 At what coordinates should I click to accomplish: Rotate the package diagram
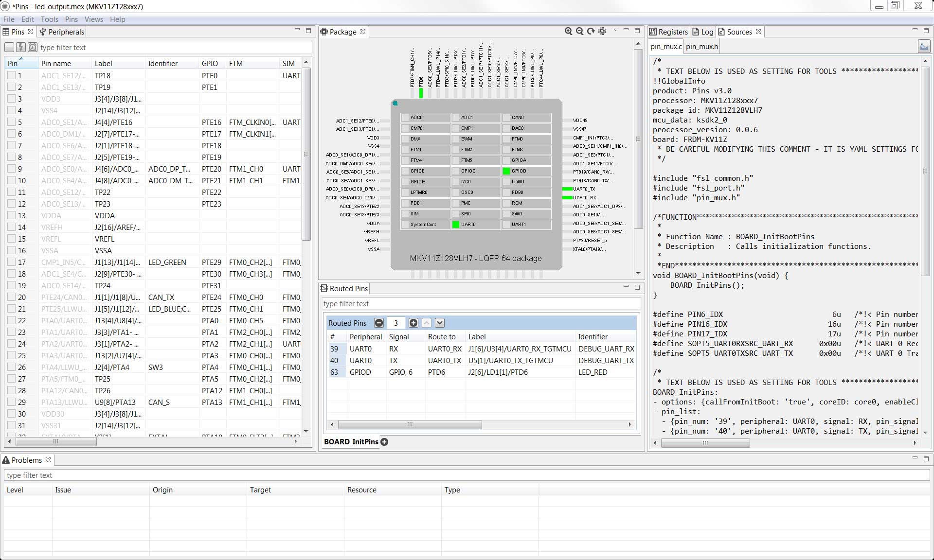click(591, 31)
